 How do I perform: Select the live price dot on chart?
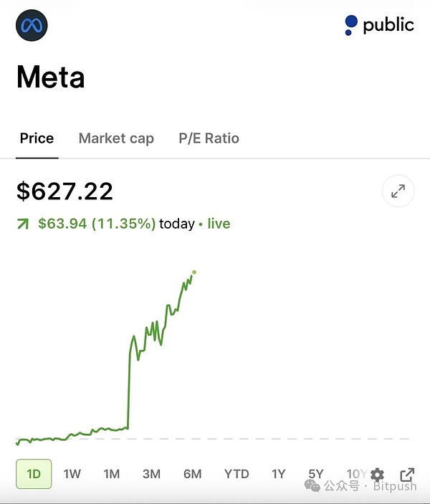click(194, 272)
